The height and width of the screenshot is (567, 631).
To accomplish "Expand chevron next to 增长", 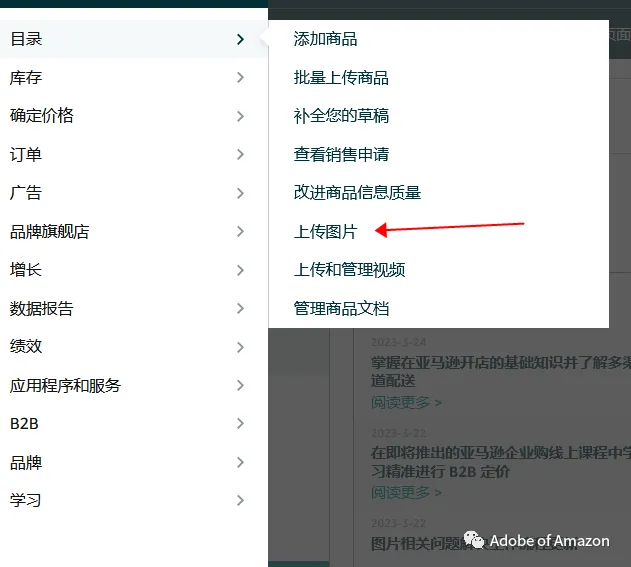I will pos(240,270).
